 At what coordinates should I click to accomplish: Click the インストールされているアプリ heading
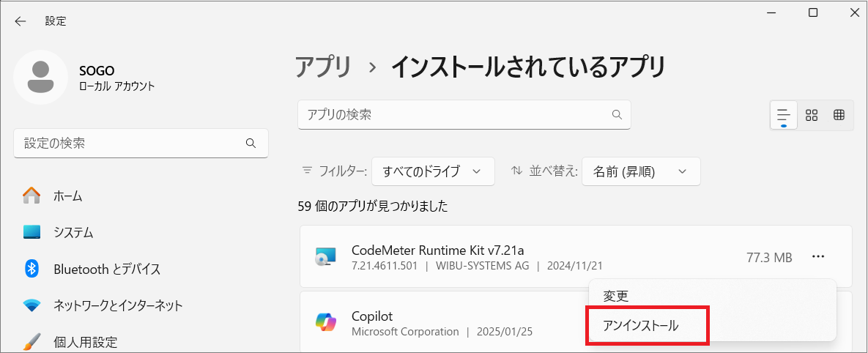click(528, 67)
